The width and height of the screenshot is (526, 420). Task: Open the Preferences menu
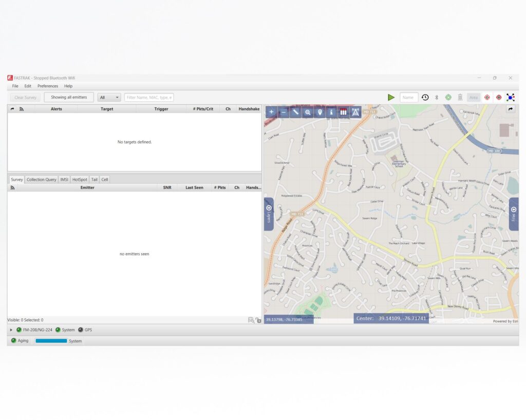point(48,86)
